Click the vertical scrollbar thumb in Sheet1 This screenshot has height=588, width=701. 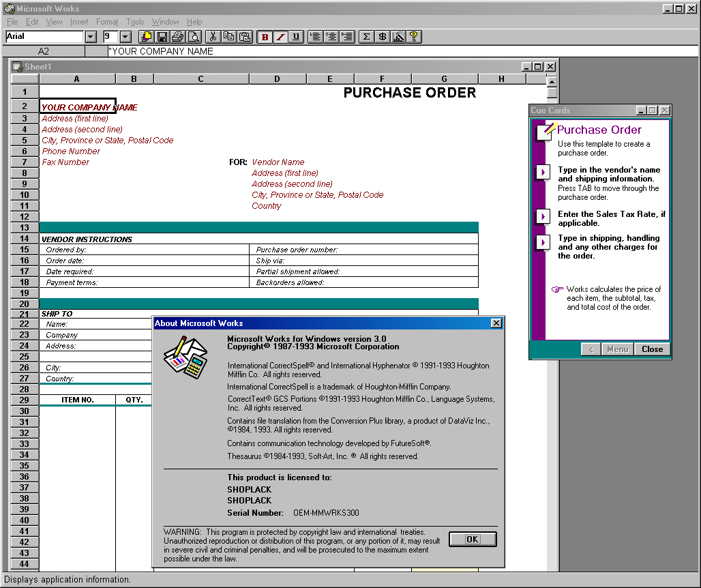point(552,93)
